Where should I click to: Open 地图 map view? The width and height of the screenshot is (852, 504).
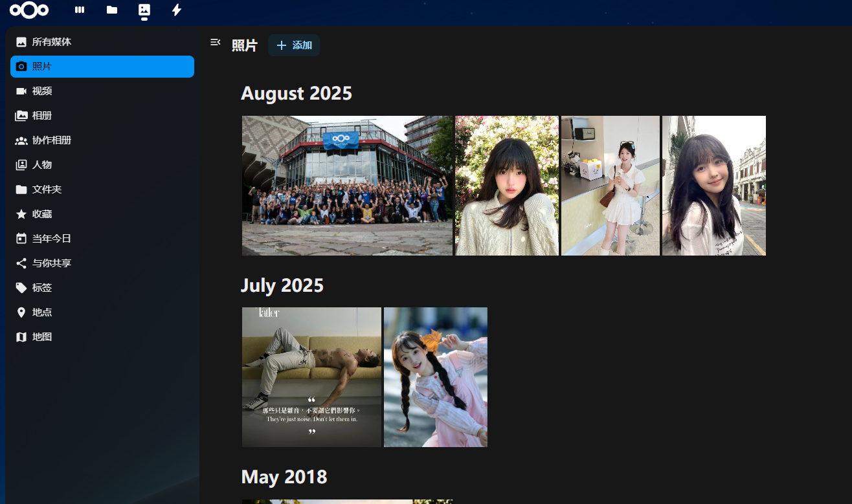pos(102,337)
